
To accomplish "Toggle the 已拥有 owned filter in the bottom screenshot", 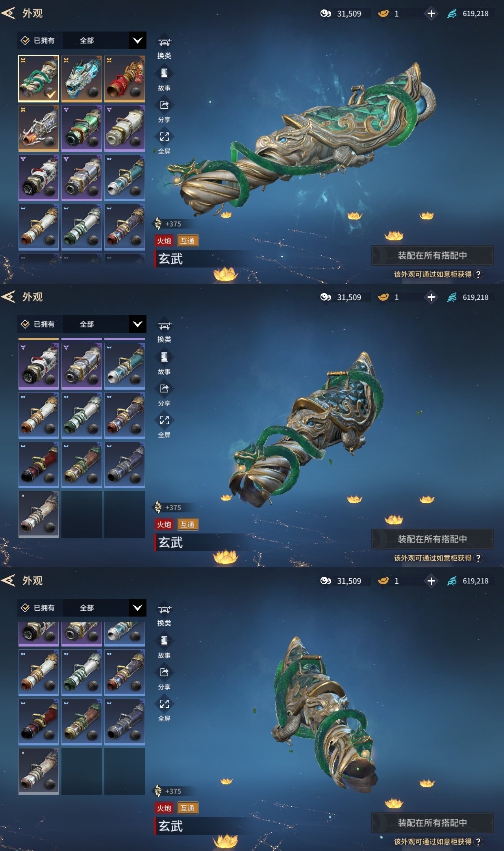I will pos(38,608).
